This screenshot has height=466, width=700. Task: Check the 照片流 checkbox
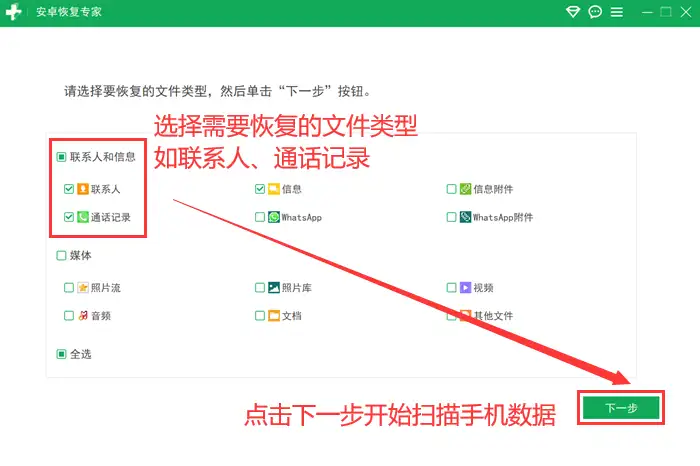tap(69, 287)
